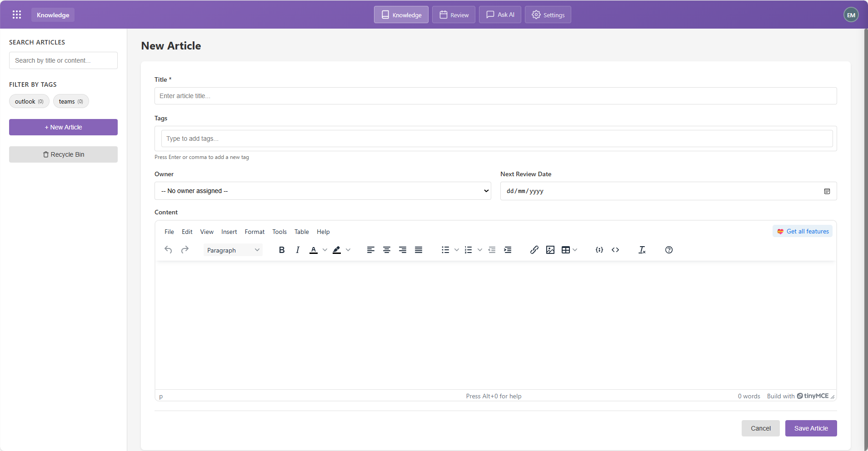Viewport: 868px width, 451px height.
Task: Click Save Article
Action: 811,428
